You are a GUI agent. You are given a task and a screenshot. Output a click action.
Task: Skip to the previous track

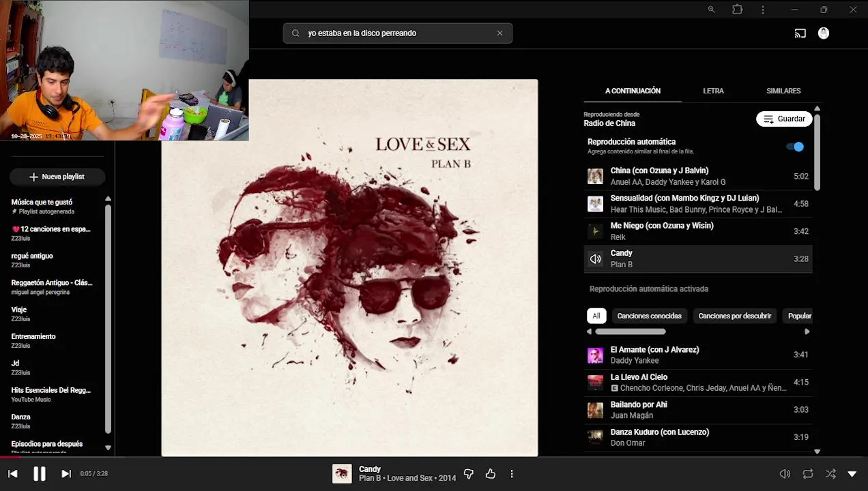point(13,473)
